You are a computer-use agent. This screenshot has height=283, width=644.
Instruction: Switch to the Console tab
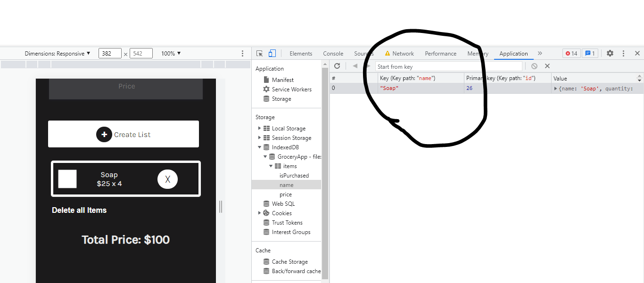coord(333,54)
